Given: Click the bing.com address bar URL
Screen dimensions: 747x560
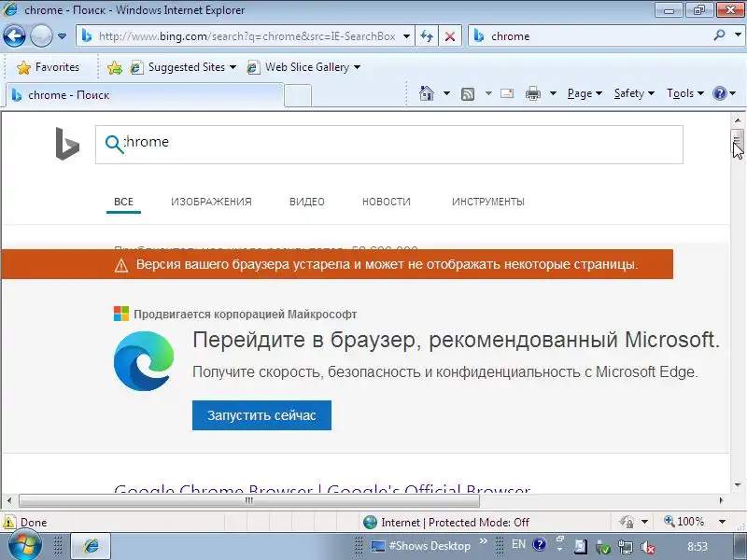Looking at the screenshot, I should [x=247, y=36].
